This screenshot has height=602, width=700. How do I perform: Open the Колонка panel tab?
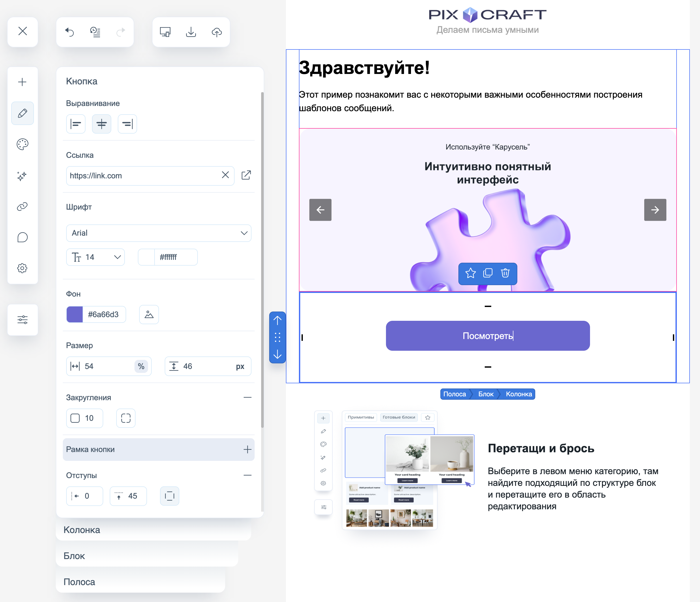point(82,530)
